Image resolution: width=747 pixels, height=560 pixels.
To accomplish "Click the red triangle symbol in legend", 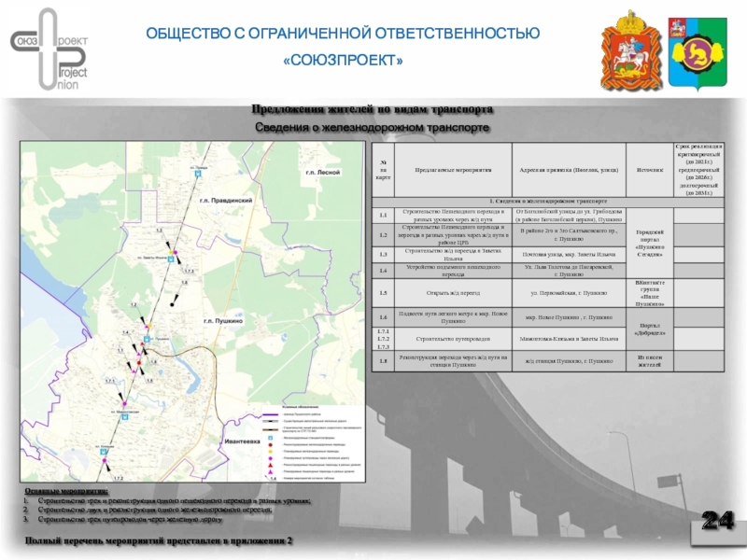I will click(271, 464).
